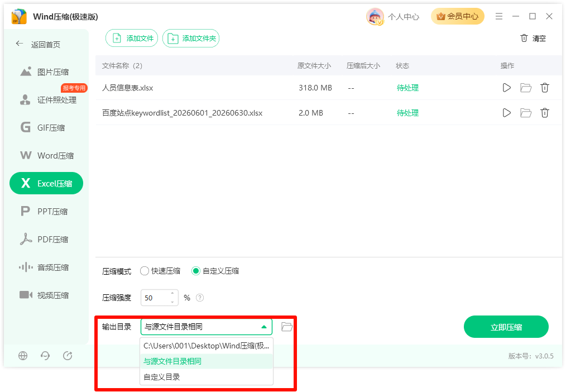Click the 版本号: v3.0.5 text
Viewport: 566px width, 392px height.
click(531, 356)
